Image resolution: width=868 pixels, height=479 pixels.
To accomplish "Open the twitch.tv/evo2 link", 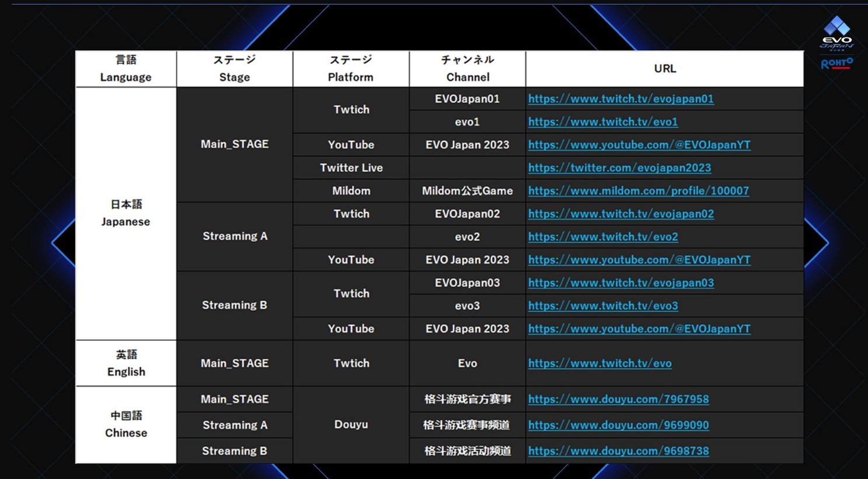I will coord(603,237).
